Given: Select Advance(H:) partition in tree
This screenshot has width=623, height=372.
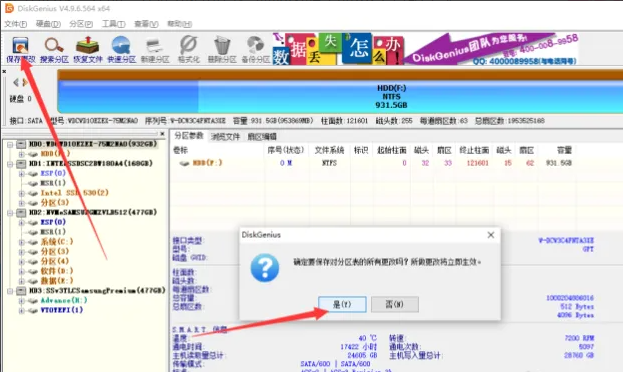Looking at the screenshot, I should click(64, 300).
